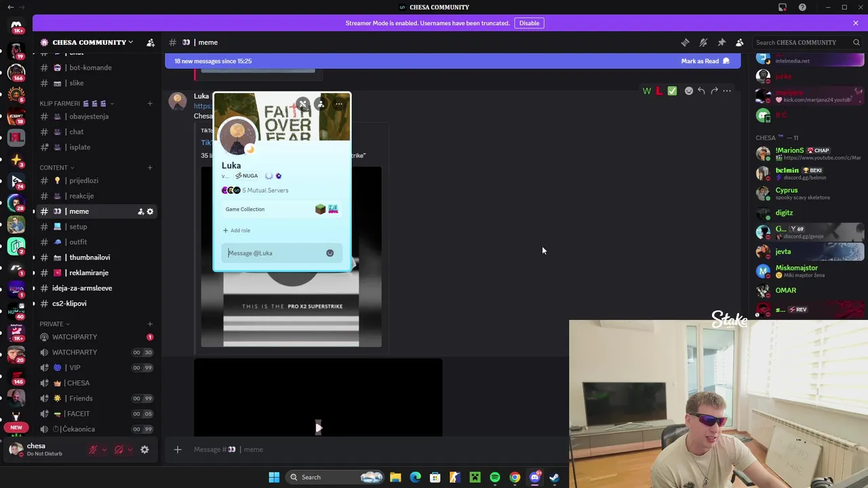Open Chrome from taskbar

(x=515, y=477)
